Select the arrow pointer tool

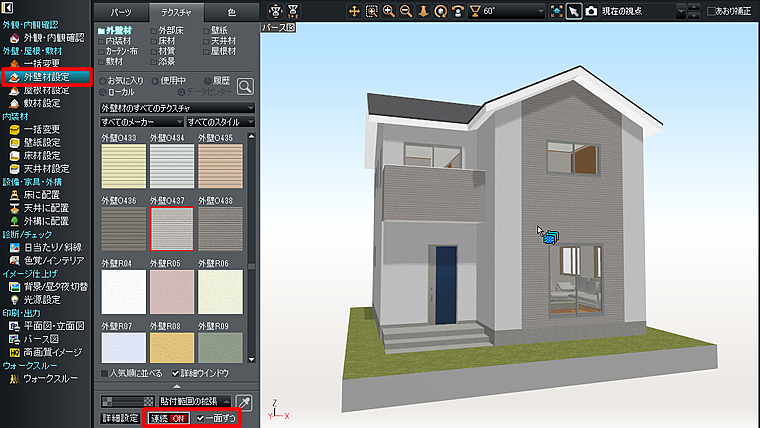574,11
